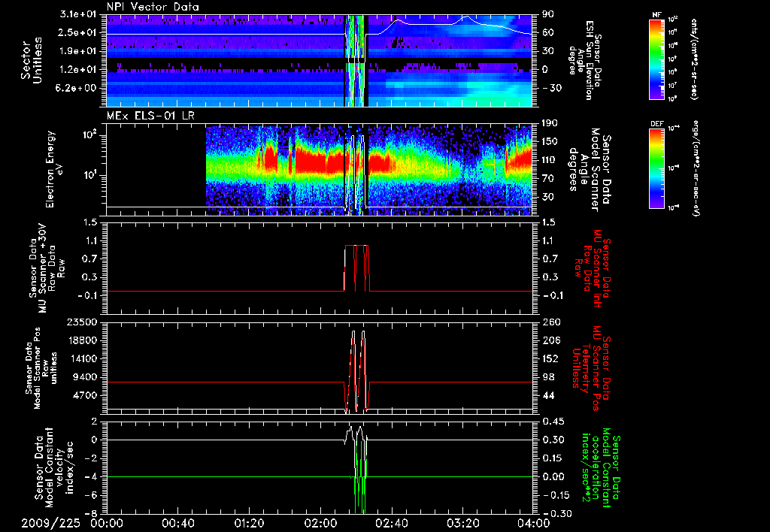The width and height of the screenshot is (770, 532).
Task: Click the 01:20 time axis label
Action: [x=249, y=523]
